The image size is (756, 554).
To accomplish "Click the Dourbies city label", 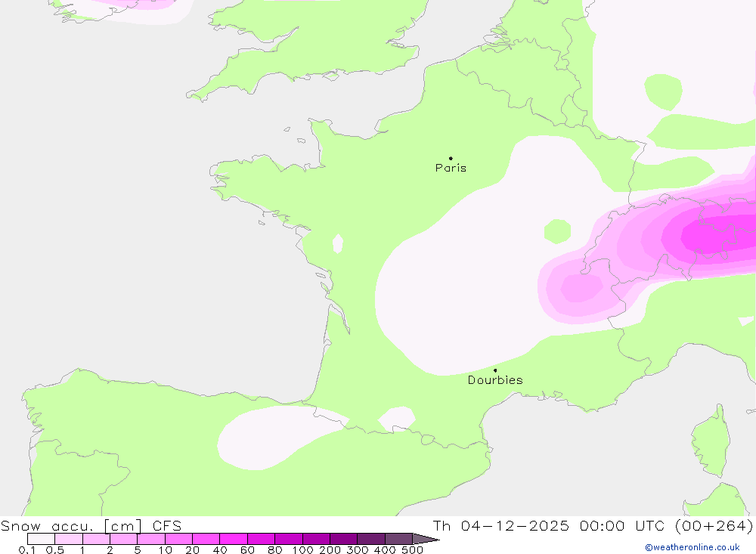I will [495, 380].
